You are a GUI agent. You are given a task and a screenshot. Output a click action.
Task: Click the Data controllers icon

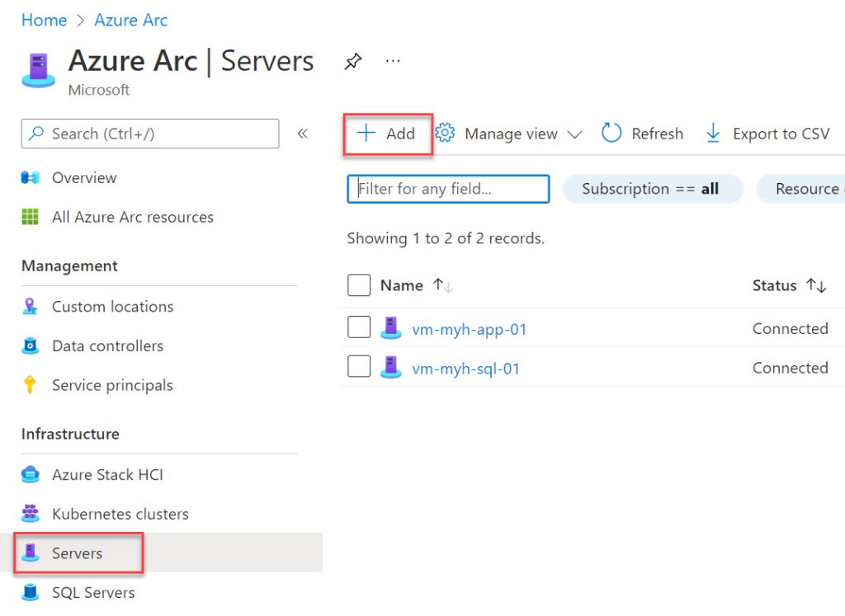(31, 346)
